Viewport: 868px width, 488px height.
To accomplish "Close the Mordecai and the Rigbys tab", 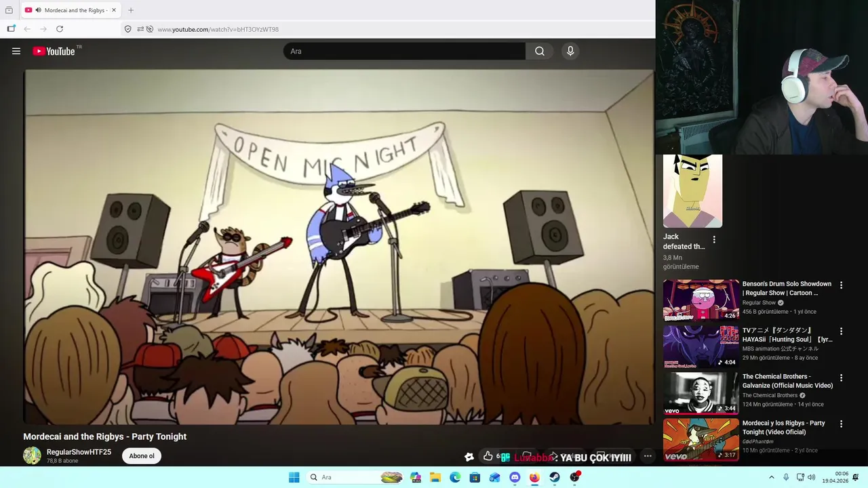I will [x=115, y=10].
